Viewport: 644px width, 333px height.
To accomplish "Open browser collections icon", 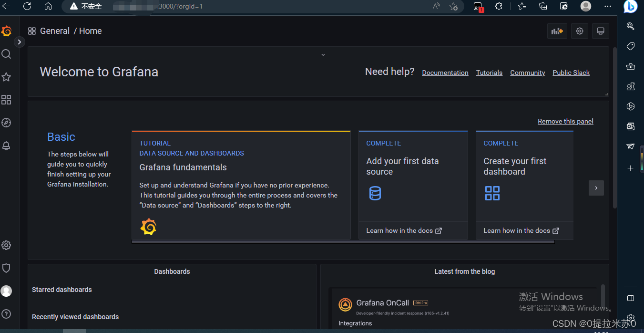I will pos(543,6).
